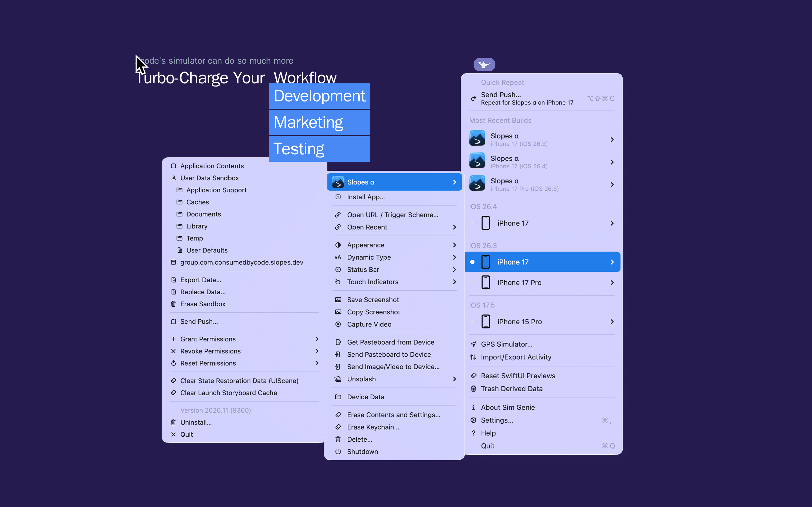Expand the Appearance submenu chevron
Image resolution: width=812 pixels, height=507 pixels.
click(x=454, y=245)
